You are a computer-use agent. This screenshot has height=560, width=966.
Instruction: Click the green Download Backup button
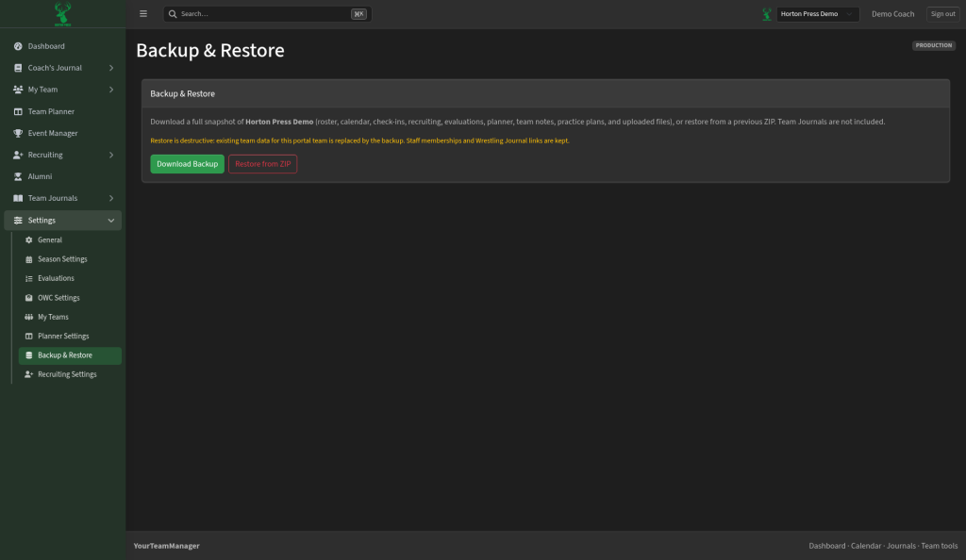pos(188,164)
